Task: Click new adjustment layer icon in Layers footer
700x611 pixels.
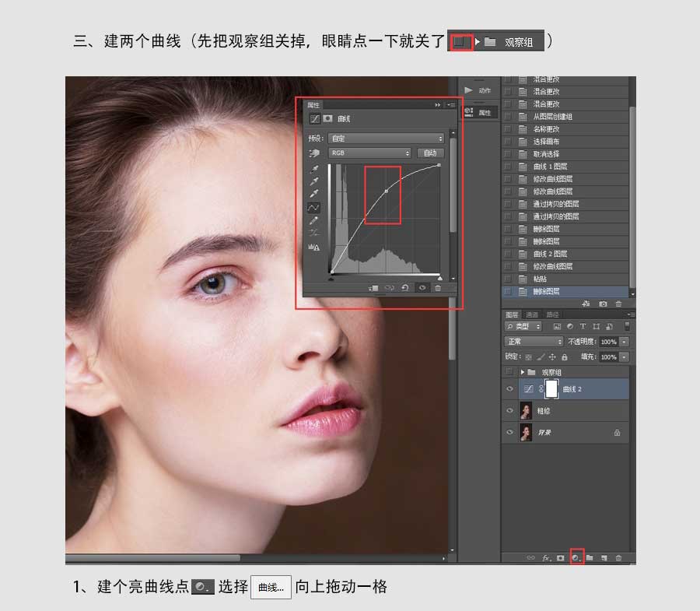Action: pos(576,558)
